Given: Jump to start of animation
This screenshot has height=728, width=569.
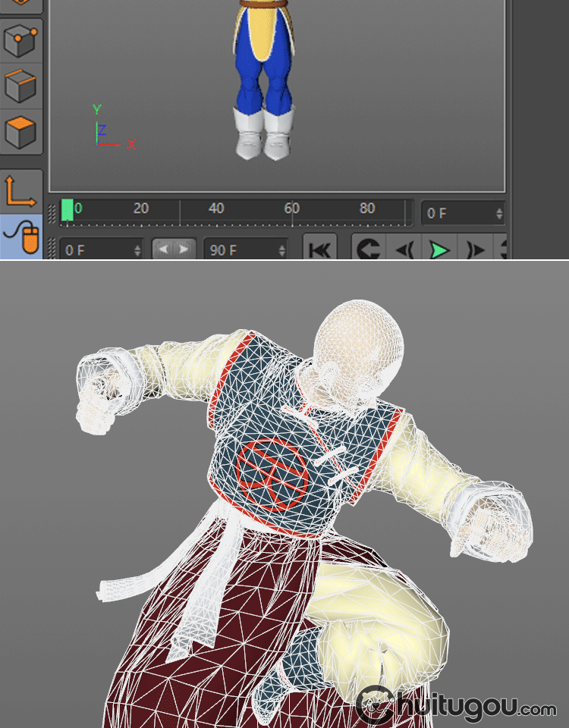Looking at the screenshot, I should 320,249.
